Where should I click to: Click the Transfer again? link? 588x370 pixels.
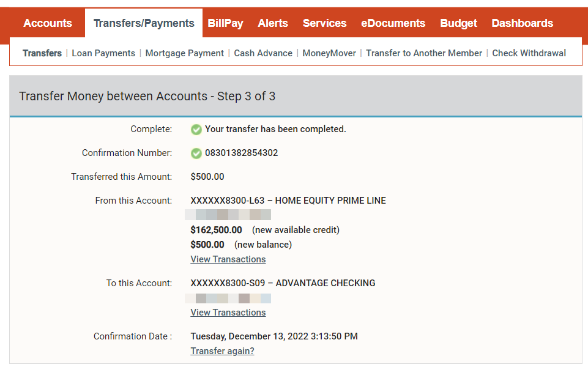(222, 351)
